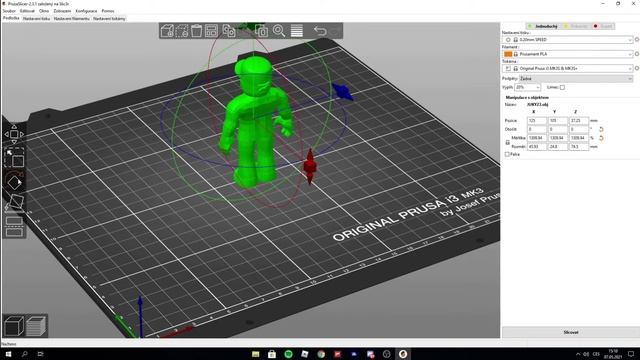Click the Delete all trash icon
The image size is (640, 360).
tap(196, 31)
